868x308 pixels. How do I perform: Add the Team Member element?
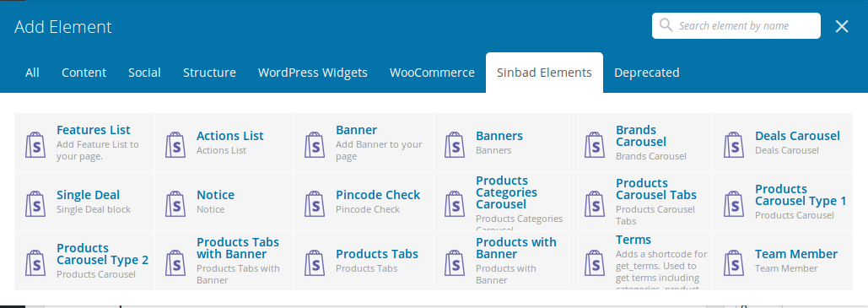796,254
